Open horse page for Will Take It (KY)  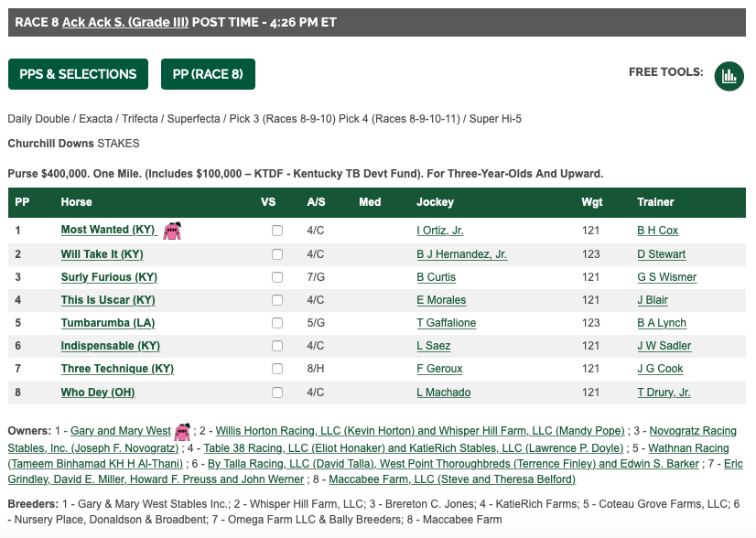click(103, 254)
